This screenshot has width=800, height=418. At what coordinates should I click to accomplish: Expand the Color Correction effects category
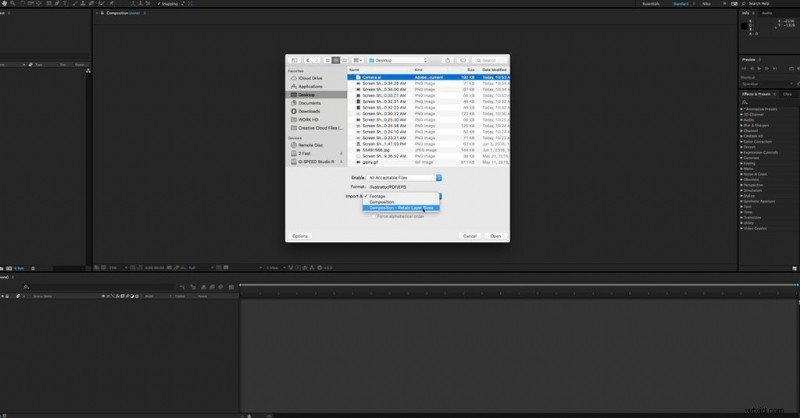pos(742,142)
